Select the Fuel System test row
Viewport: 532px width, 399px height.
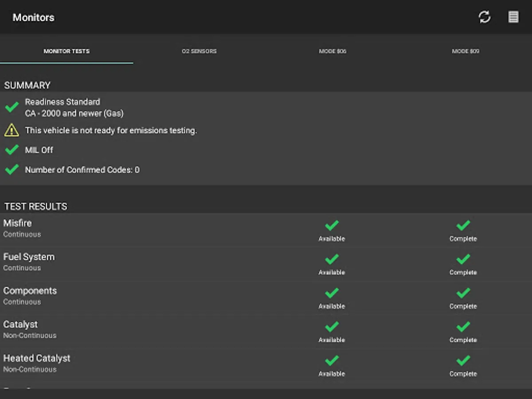click(x=29, y=262)
